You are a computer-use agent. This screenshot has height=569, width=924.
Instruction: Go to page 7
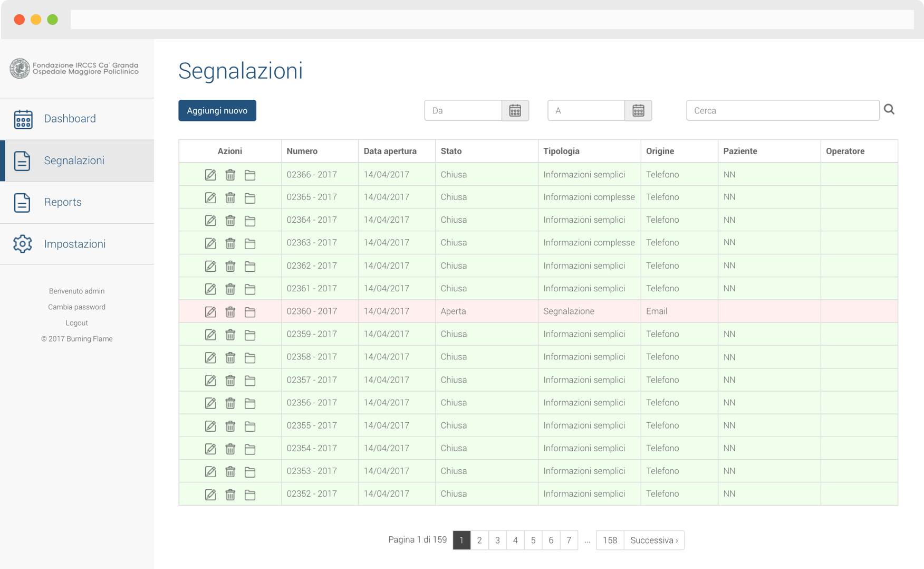tap(569, 540)
